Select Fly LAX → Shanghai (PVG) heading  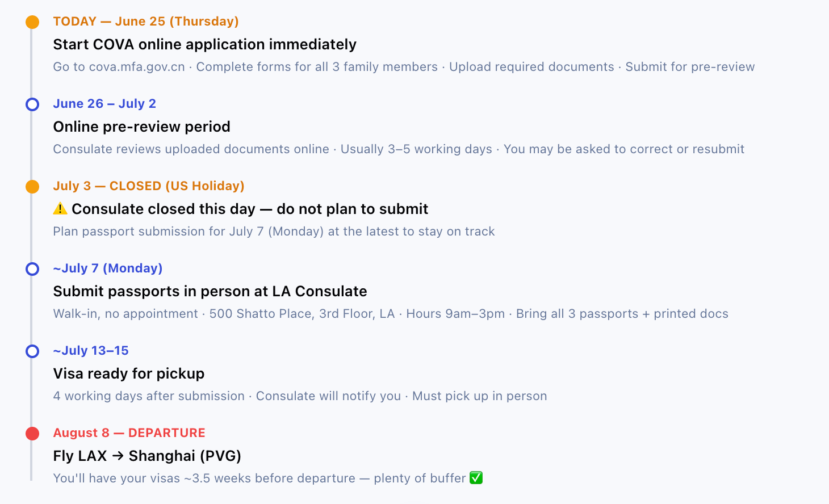pyautogui.click(x=147, y=456)
